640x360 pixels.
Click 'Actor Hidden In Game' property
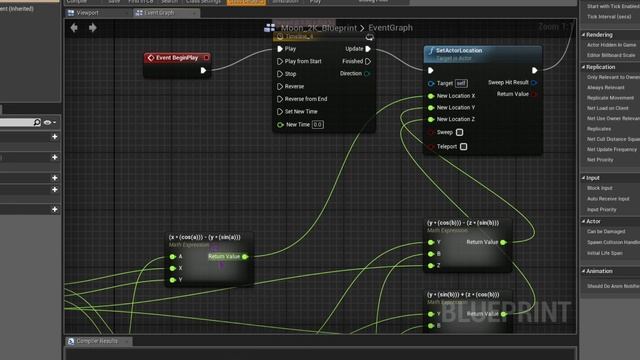click(611, 45)
